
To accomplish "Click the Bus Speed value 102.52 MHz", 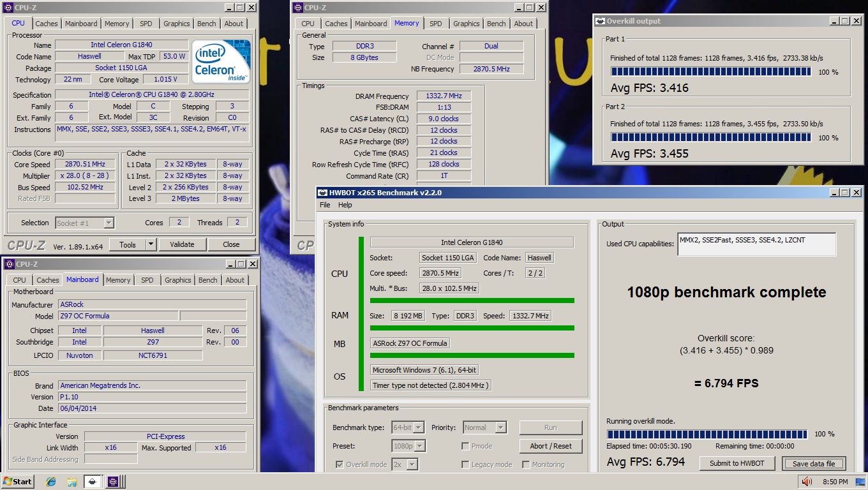I will point(86,187).
